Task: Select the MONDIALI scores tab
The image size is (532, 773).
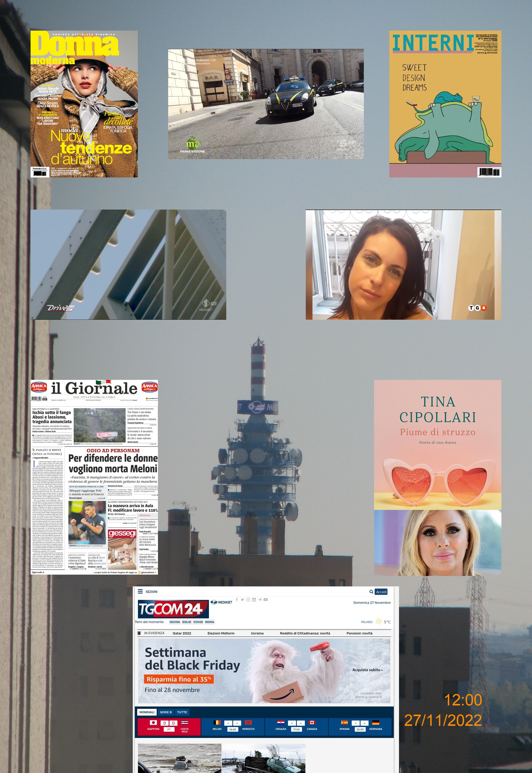Action: (x=147, y=712)
